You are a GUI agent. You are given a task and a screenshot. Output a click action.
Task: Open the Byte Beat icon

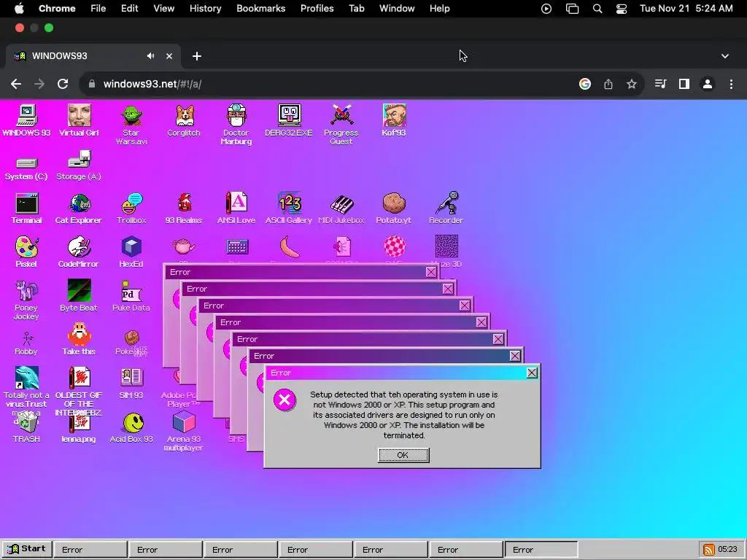pos(79,295)
